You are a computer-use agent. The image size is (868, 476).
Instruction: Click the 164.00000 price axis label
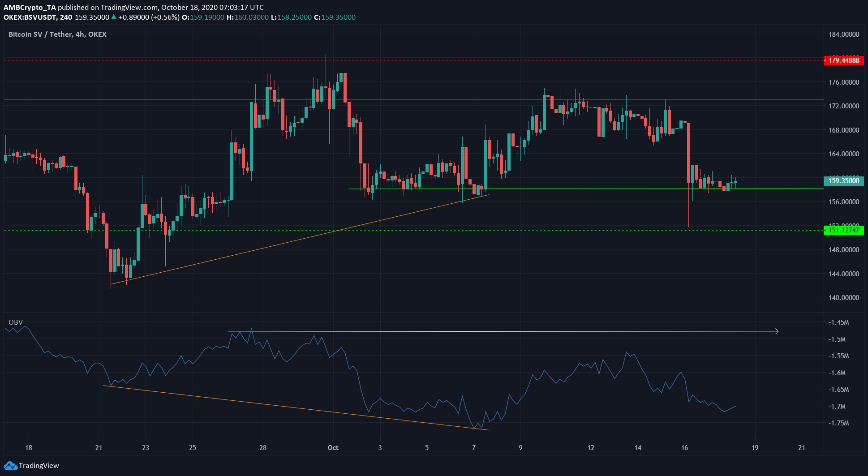click(844, 154)
